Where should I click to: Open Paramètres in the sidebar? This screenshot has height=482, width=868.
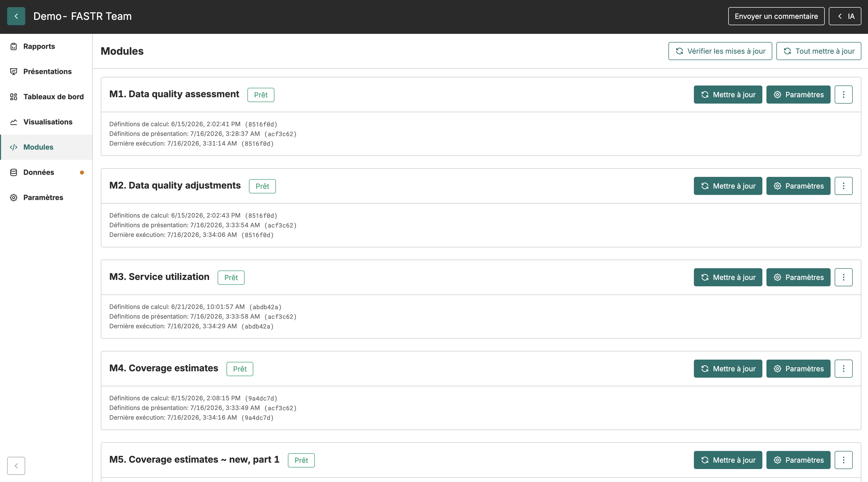coord(46,197)
